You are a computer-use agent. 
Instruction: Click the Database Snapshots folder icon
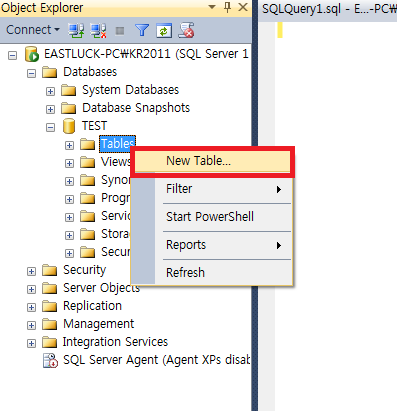click(x=69, y=108)
